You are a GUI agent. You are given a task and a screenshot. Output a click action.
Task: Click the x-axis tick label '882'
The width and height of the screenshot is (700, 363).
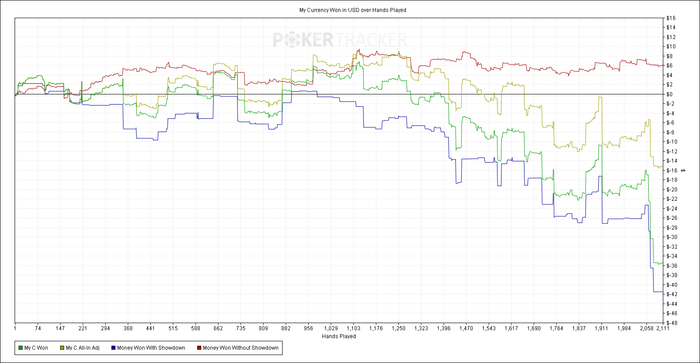286,329
